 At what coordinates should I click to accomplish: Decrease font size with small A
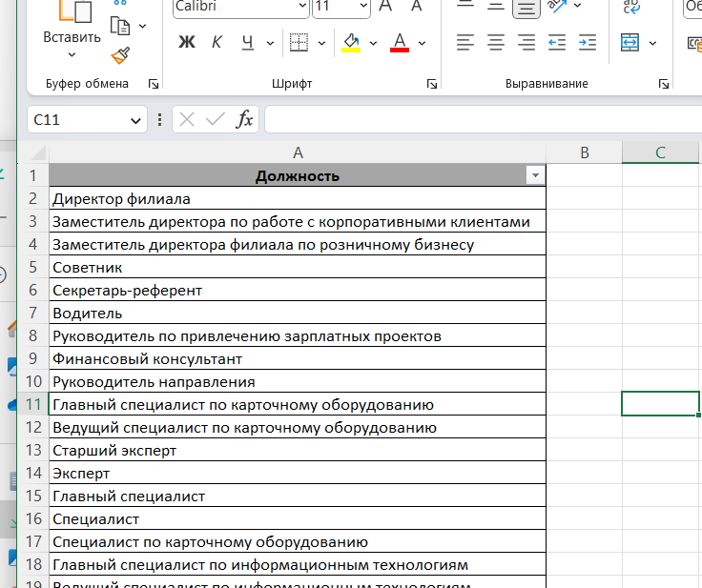tap(417, 7)
